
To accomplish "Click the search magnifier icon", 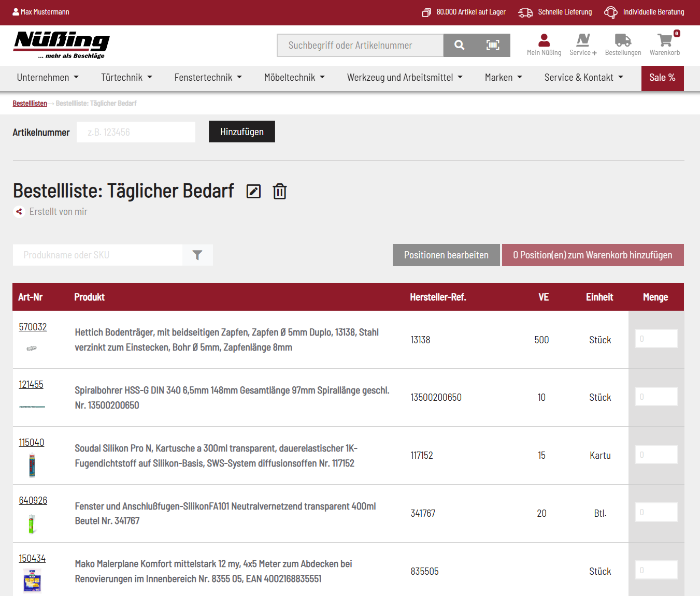I will [459, 46].
